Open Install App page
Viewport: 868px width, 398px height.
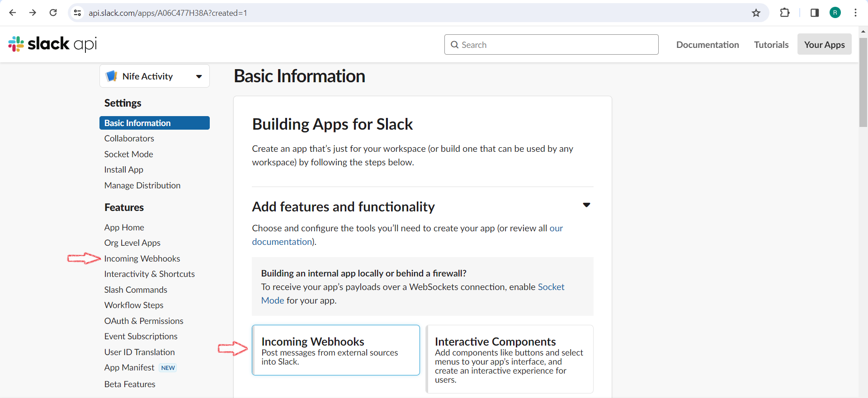124,169
